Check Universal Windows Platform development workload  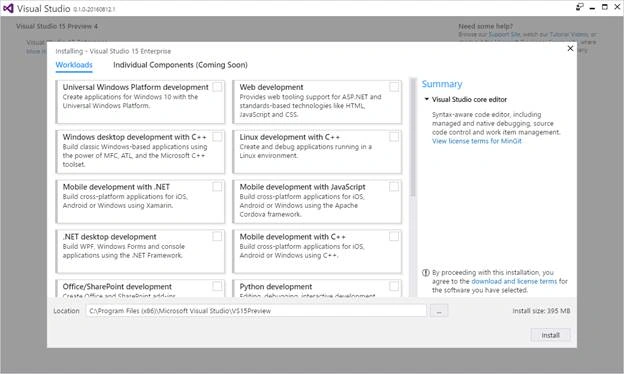click(x=217, y=87)
